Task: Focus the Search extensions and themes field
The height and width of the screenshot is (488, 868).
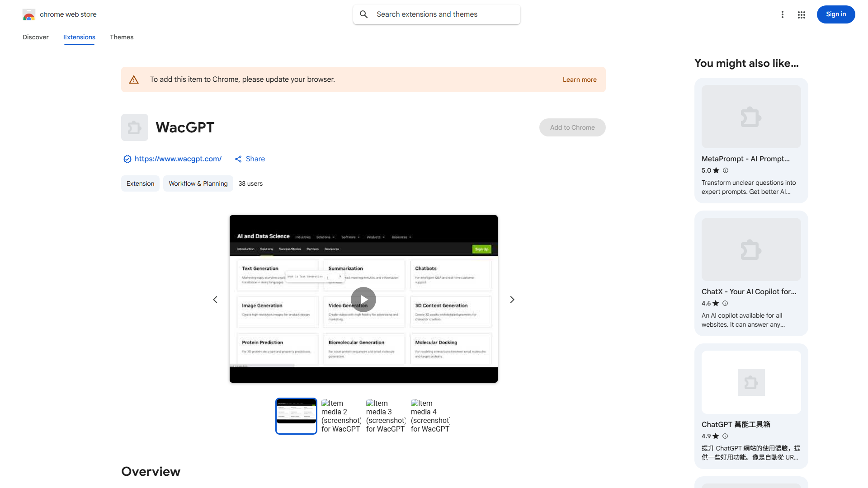Action: coord(443,14)
